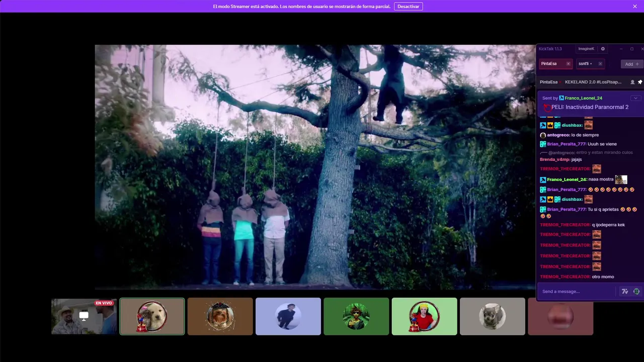Select the small gray dog avatar tile
This screenshot has width=644, height=362.
point(493,316)
